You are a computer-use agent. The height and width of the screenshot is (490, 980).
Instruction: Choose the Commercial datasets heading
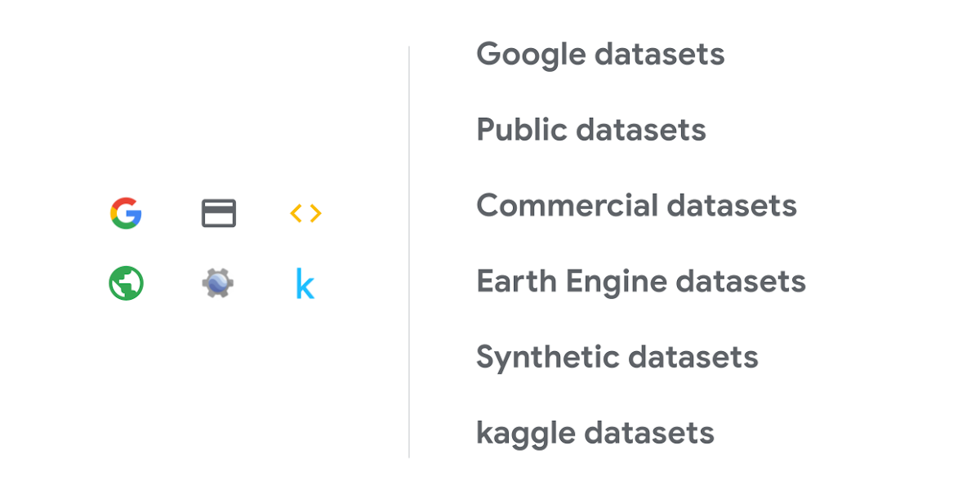[636, 205]
